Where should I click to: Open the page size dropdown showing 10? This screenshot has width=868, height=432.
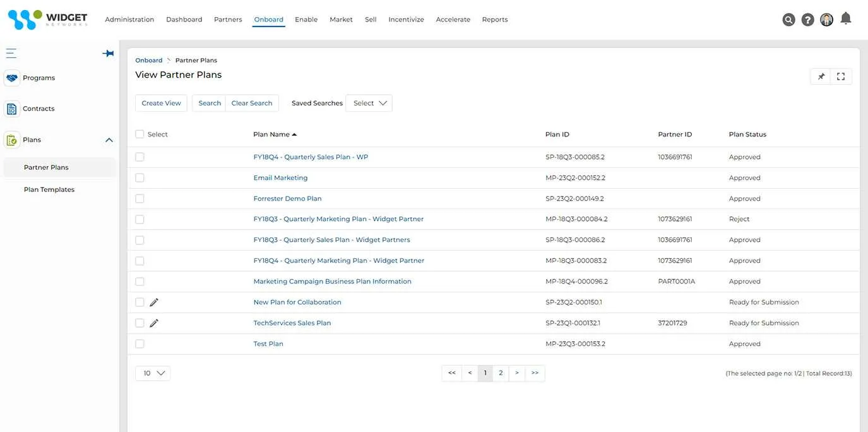153,373
